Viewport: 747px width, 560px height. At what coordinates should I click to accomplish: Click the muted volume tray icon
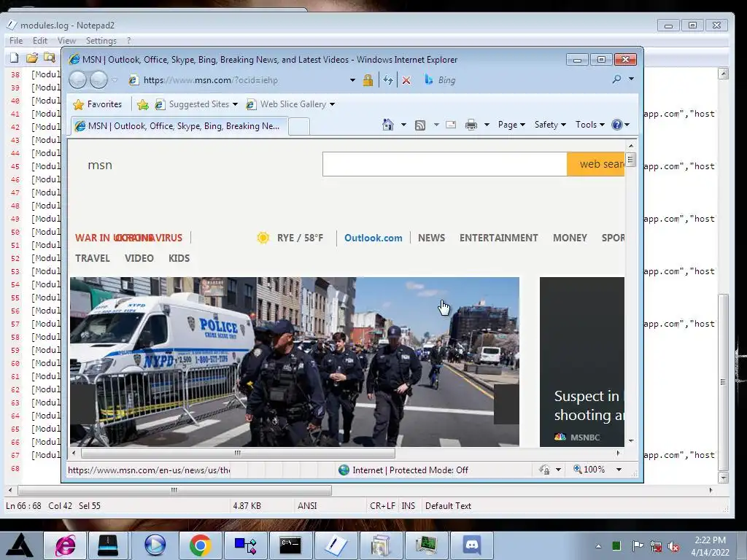673,546
